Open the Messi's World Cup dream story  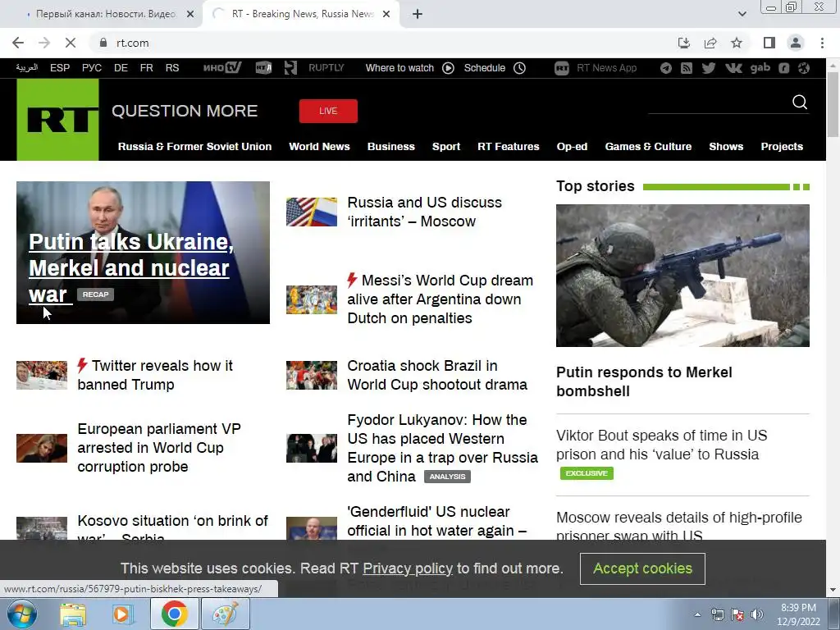click(441, 299)
